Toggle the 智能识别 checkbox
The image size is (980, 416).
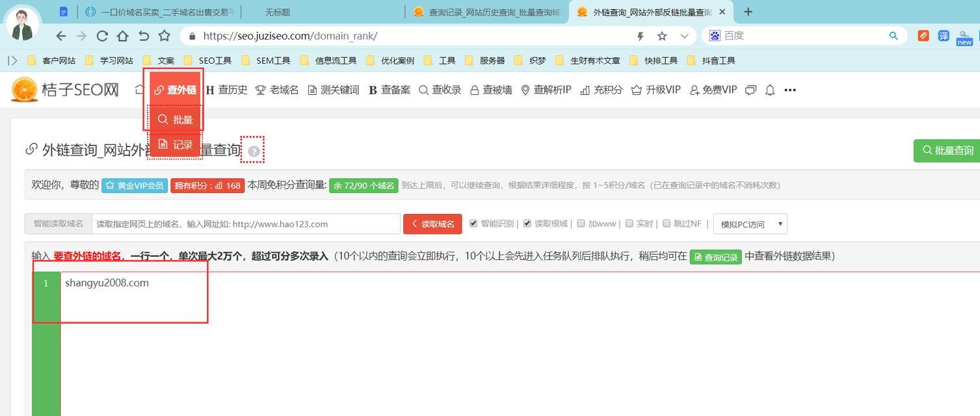473,223
